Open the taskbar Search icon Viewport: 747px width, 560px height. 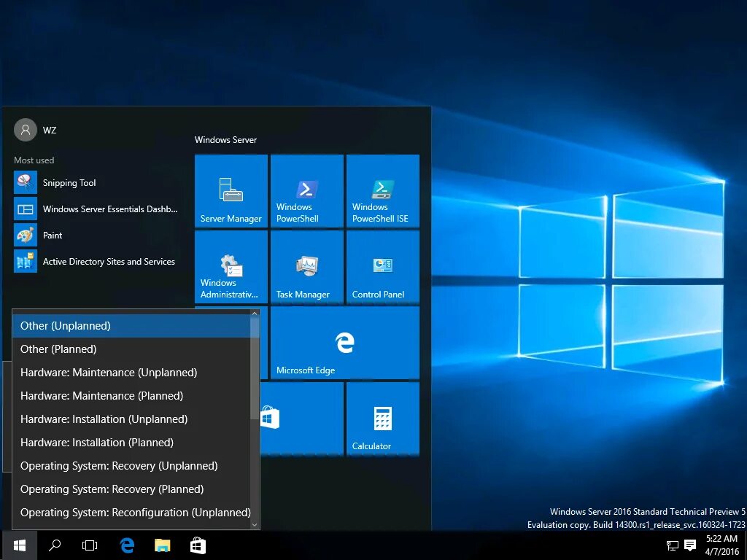pyautogui.click(x=55, y=545)
